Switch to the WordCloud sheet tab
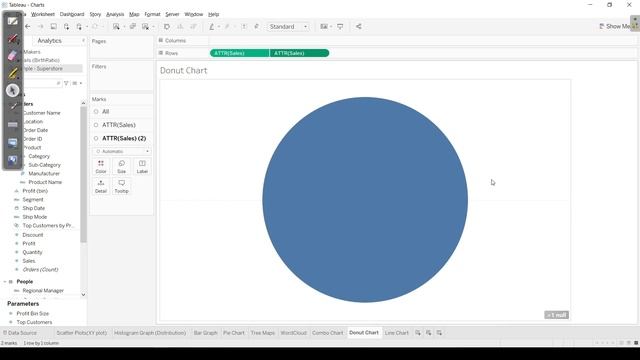Image resolution: width=640 pixels, height=360 pixels. point(293,333)
